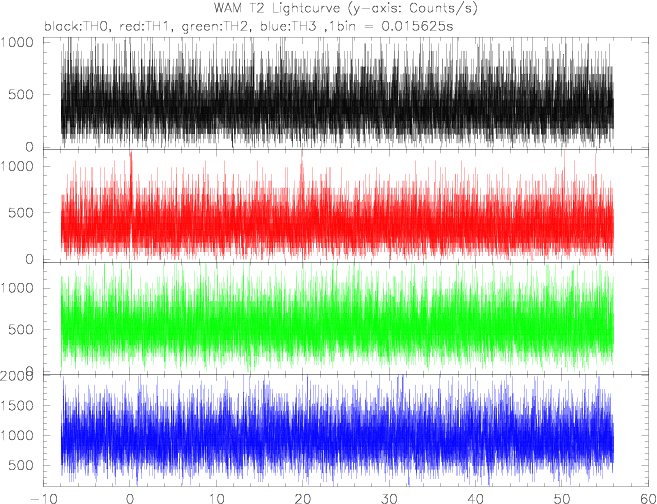Click the "blue:TH3" legend label

(x=288, y=27)
